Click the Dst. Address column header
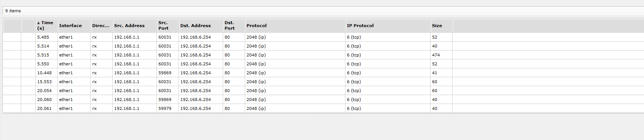The image size is (644, 140). (x=201, y=25)
